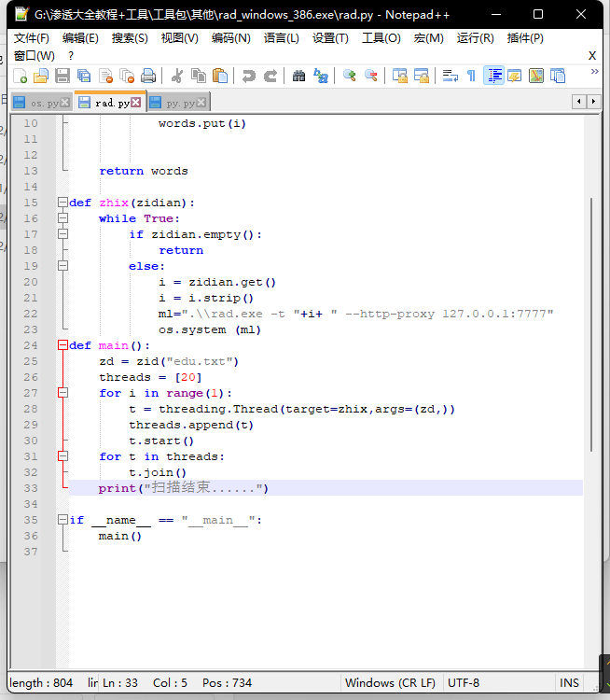This screenshot has height=700, width=610.
Task: Open Function List panel icon
Action: pyautogui.click(x=558, y=76)
